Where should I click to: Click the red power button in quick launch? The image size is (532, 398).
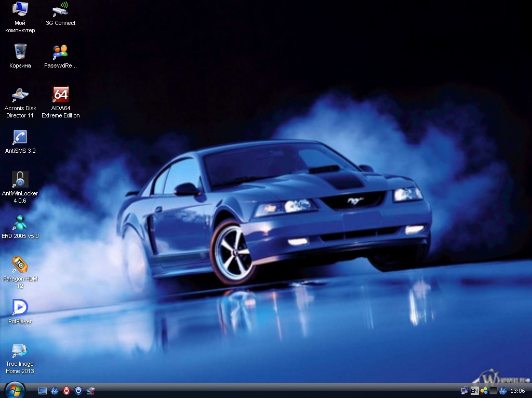point(66,391)
